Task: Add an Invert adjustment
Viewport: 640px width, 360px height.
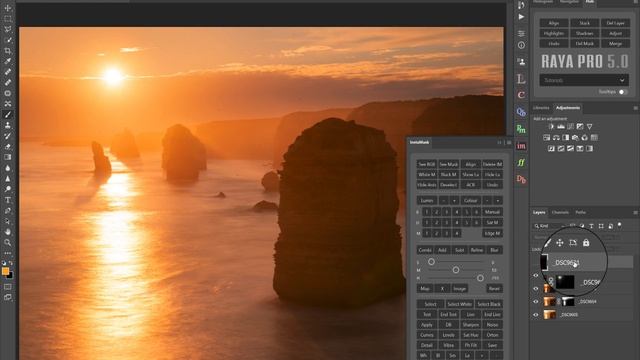Action: 551,149
